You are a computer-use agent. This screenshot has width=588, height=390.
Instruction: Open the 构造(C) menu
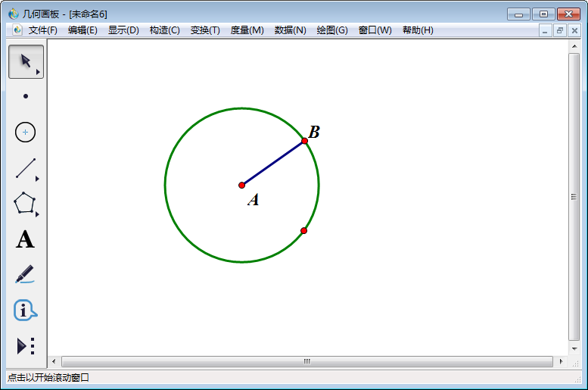[x=164, y=30]
